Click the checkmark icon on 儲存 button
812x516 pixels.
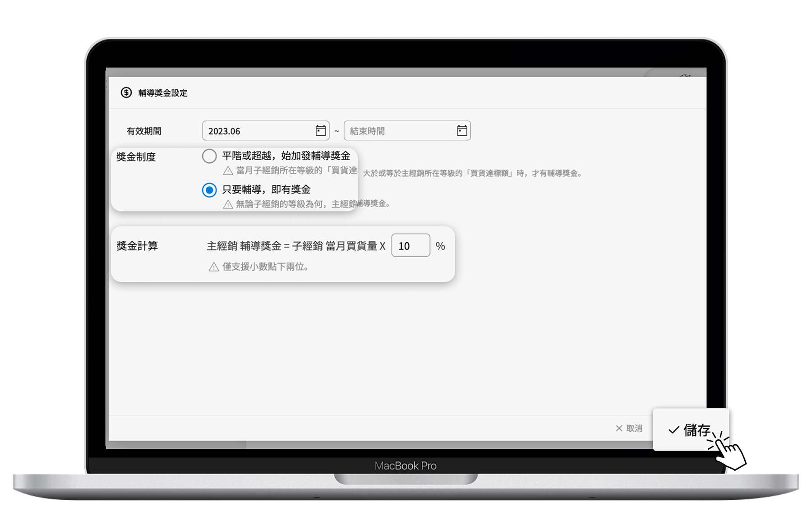click(x=674, y=430)
